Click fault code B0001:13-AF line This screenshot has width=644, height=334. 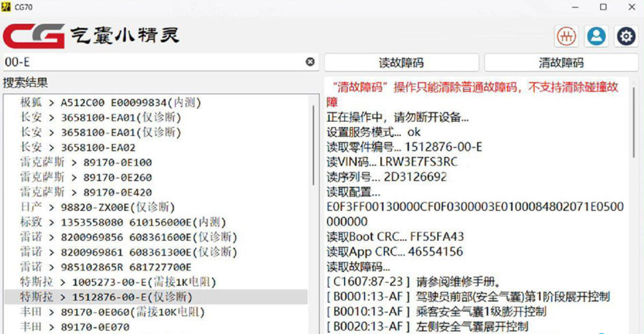468,296
